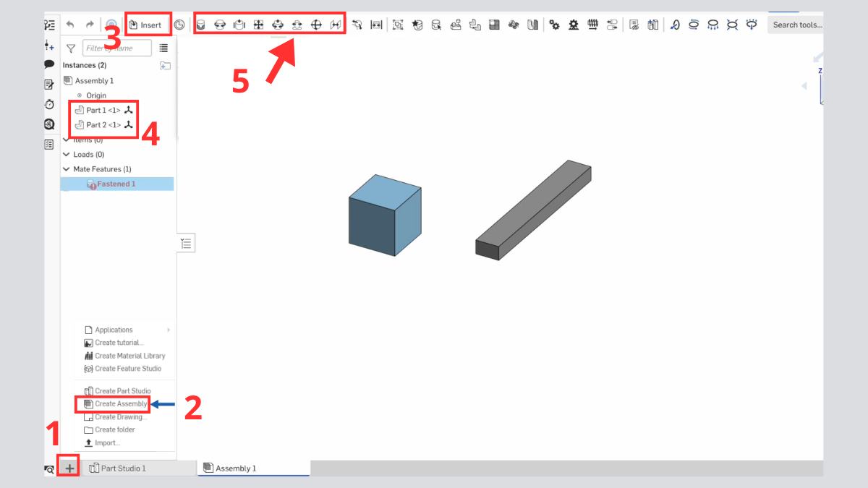This screenshot has height=488, width=868.
Task: Click the Gear relation icon
Action: click(555, 25)
